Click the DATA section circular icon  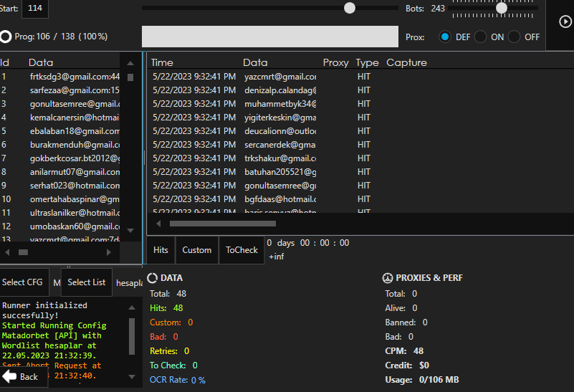point(152,278)
